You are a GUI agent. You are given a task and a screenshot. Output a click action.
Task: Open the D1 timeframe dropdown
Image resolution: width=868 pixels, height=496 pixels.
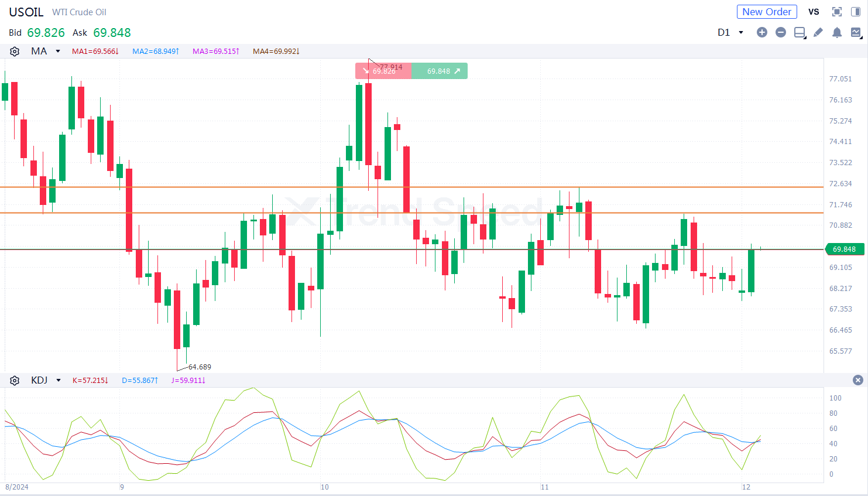point(730,33)
